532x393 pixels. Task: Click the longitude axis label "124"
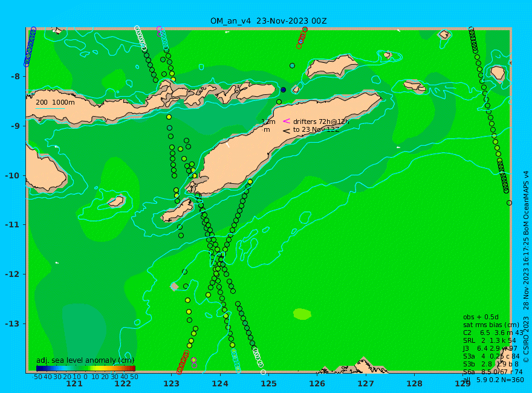[220, 384]
